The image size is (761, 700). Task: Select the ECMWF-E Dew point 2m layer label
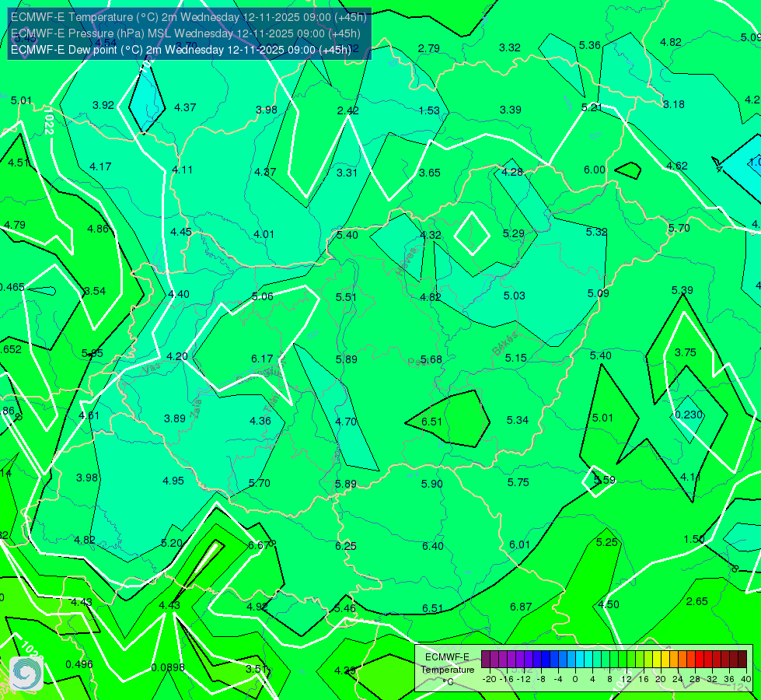180,50
